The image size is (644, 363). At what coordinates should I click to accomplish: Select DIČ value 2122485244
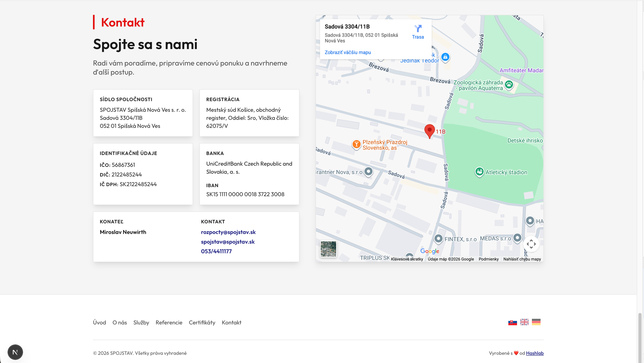coord(126,175)
